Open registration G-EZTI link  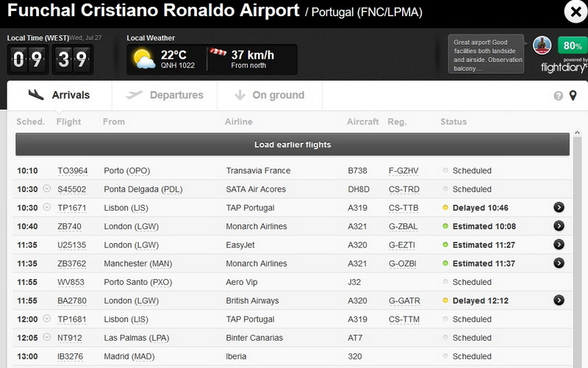tap(402, 245)
